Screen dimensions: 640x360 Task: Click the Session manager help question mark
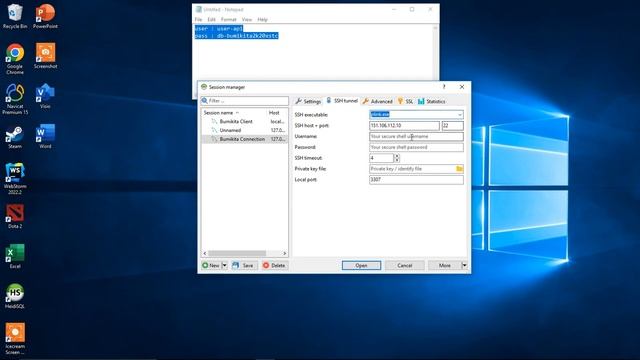pyautogui.click(x=444, y=87)
